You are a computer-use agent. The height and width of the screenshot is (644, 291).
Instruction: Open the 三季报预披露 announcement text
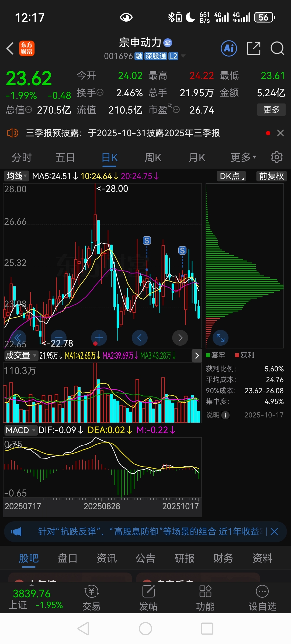coord(123,133)
